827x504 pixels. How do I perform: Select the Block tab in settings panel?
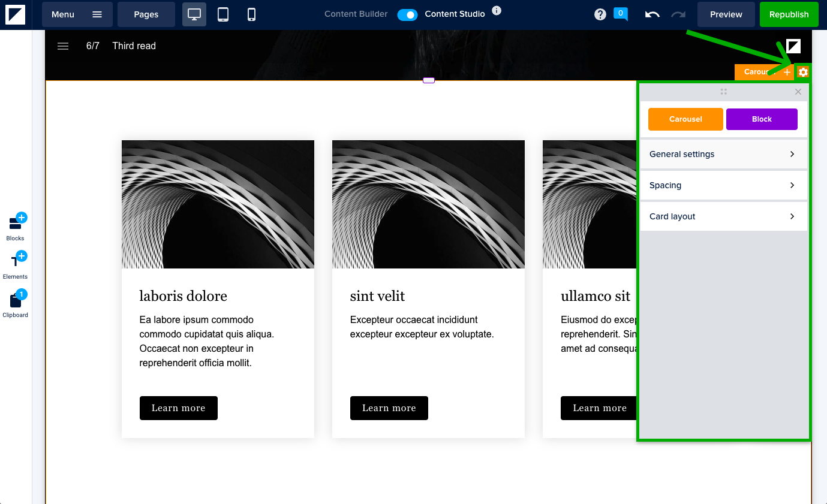coord(762,119)
